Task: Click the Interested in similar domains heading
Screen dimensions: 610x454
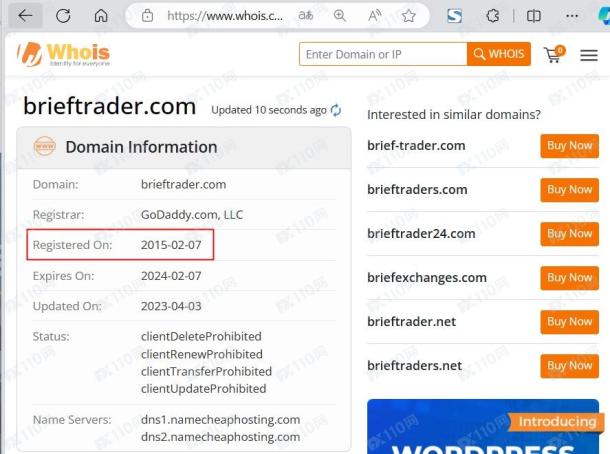Action: point(454,115)
